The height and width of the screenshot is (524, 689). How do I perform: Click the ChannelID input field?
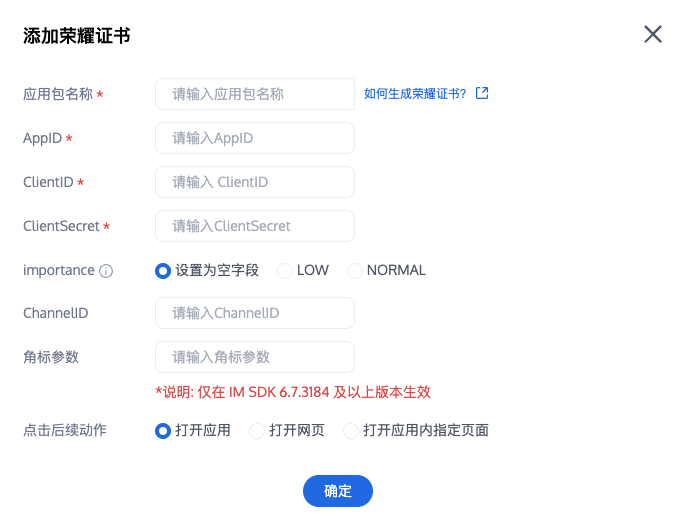coord(255,313)
